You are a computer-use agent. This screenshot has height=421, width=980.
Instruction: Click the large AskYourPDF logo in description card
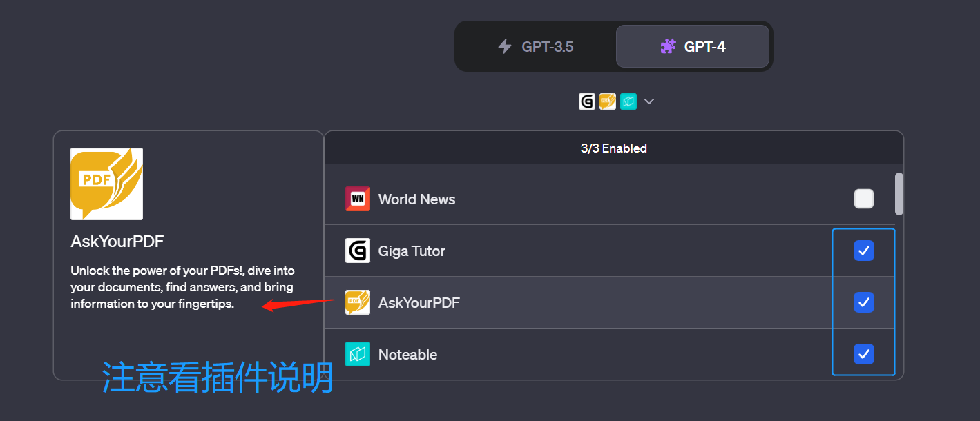click(x=107, y=184)
